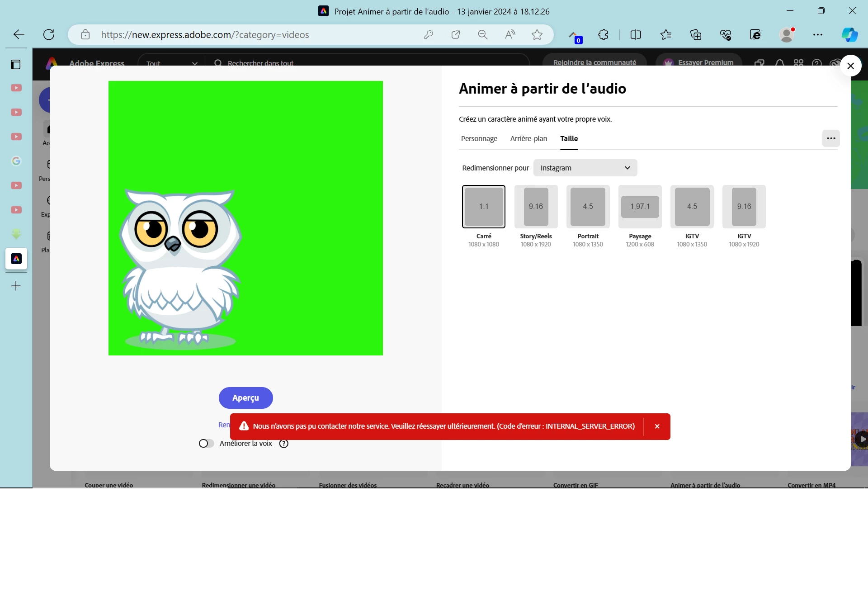Viewport: 868px width, 596px height.
Task: Click the help icon beside Améliorer la voix
Action: click(284, 444)
